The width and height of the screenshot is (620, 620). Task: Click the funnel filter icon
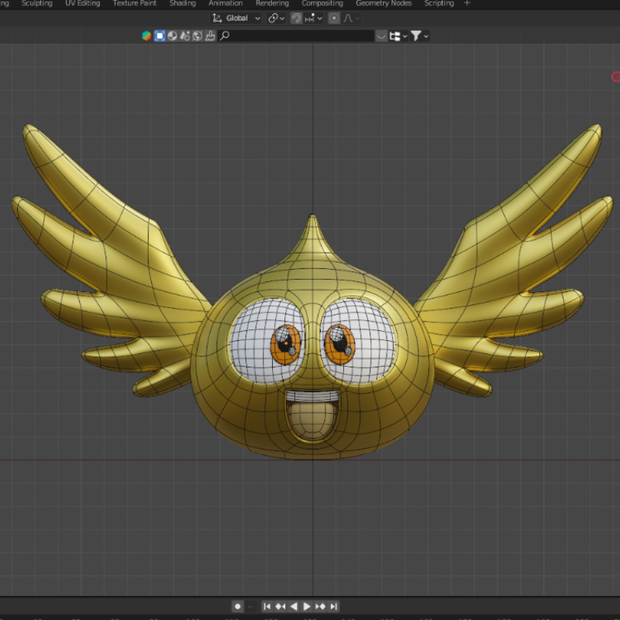(x=419, y=36)
